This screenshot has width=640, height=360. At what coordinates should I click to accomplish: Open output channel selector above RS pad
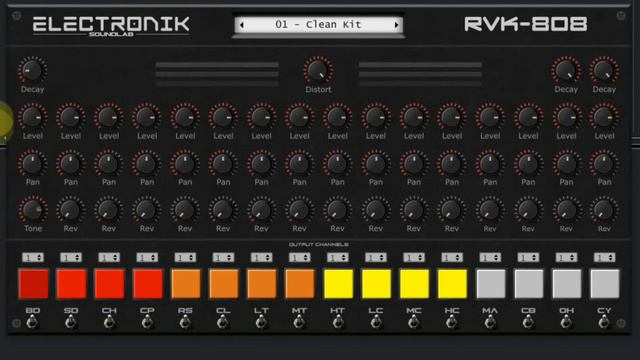pyautogui.click(x=185, y=258)
